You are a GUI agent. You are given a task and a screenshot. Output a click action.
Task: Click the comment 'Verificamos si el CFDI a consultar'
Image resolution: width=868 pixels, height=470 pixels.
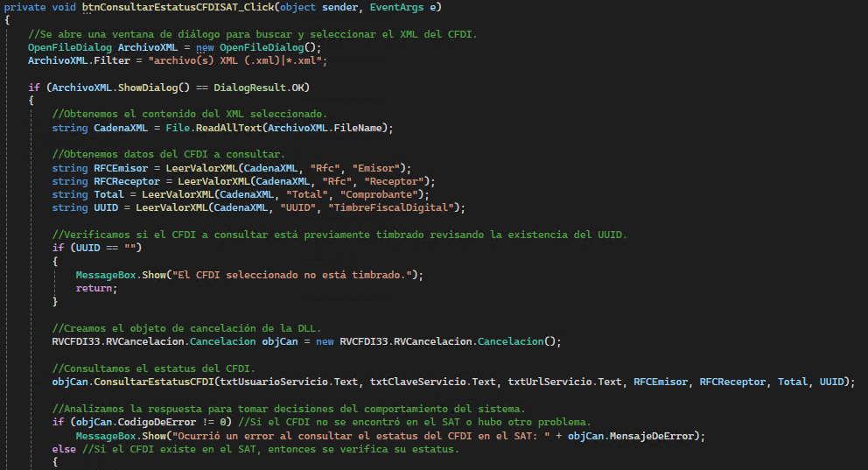click(339, 235)
